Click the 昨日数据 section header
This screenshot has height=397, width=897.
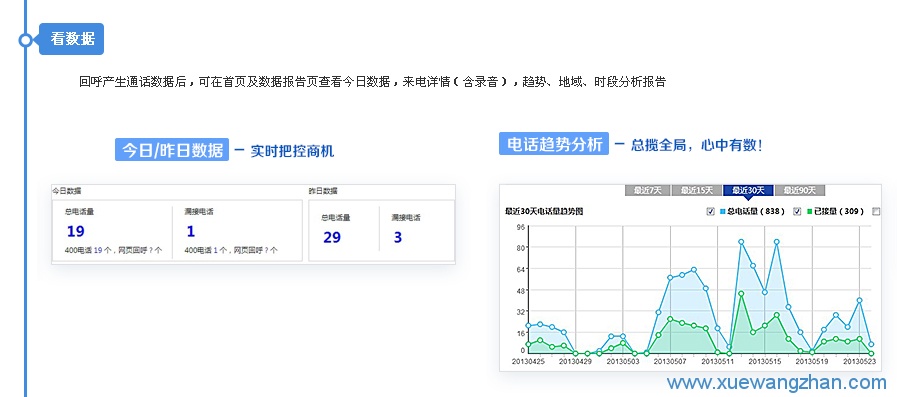click(x=323, y=191)
